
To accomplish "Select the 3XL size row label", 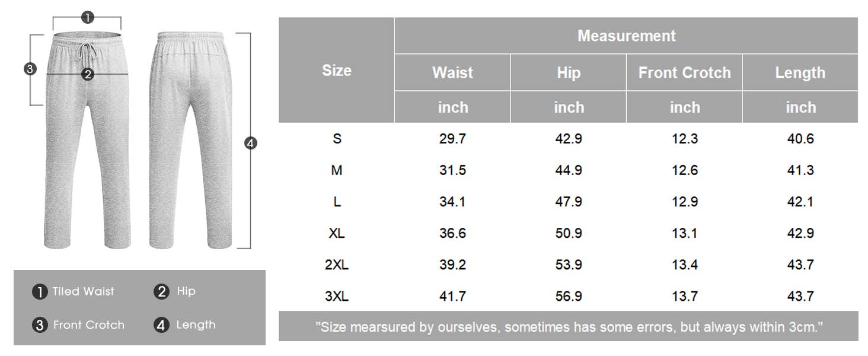I will [337, 296].
